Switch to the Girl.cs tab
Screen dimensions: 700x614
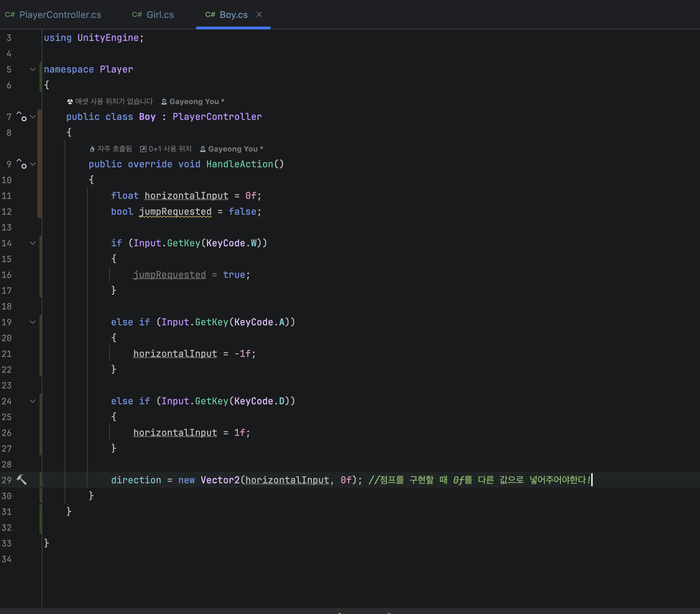pyautogui.click(x=153, y=15)
